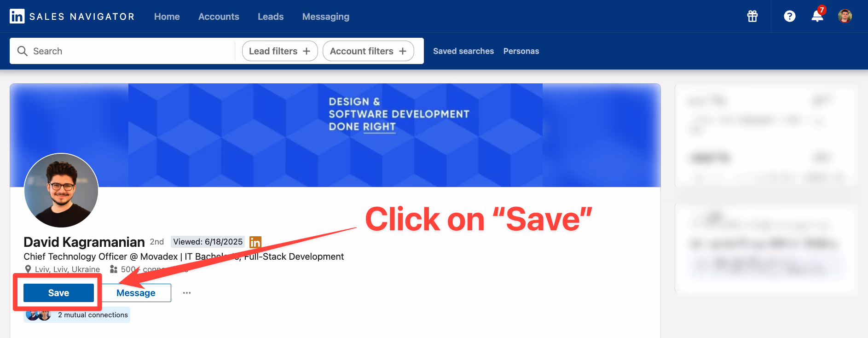The width and height of the screenshot is (868, 338).
Task: Click the name David Kagramanian
Action: (x=84, y=242)
